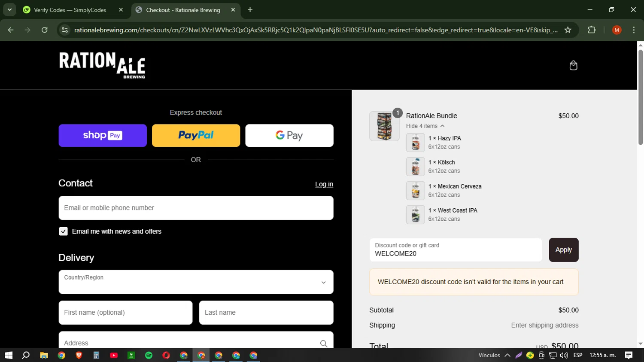Focus the Email or mobile phone field
Viewport: 644px width, 362px height.
click(x=196, y=208)
